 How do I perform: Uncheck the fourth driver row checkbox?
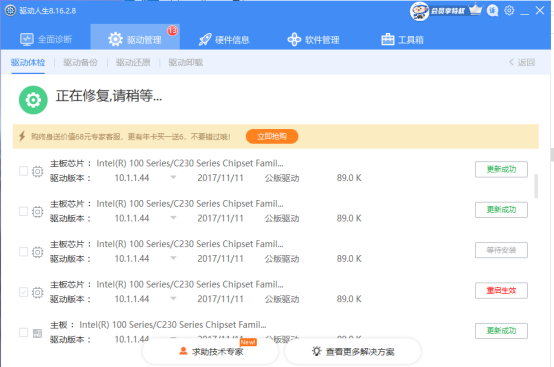23,292
